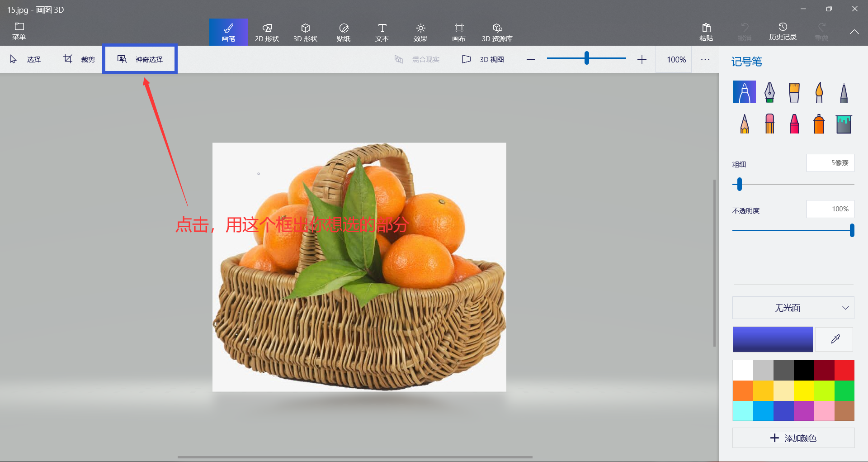The width and height of the screenshot is (868, 462).
Task: Select the calligraphy pen brush
Action: (769, 92)
